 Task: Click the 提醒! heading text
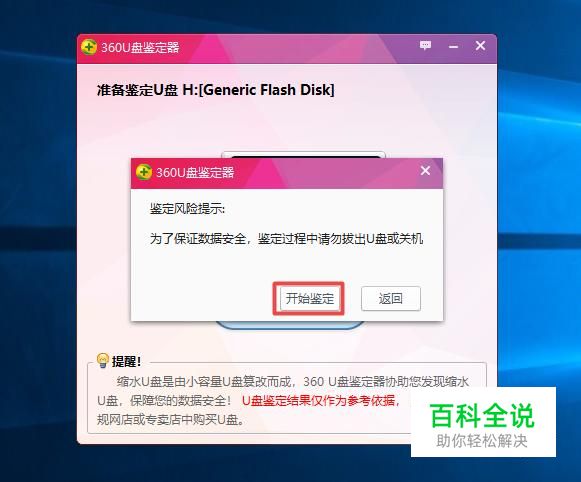point(126,361)
